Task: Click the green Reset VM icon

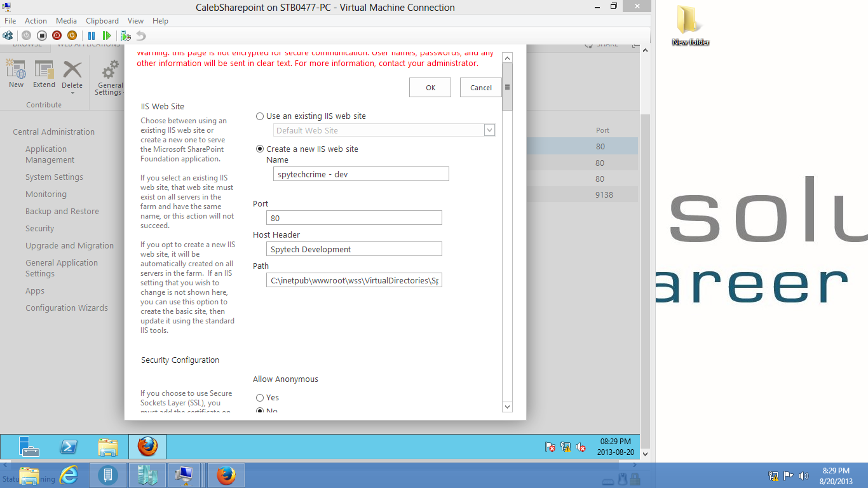Action: pyautogui.click(x=107, y=36)
